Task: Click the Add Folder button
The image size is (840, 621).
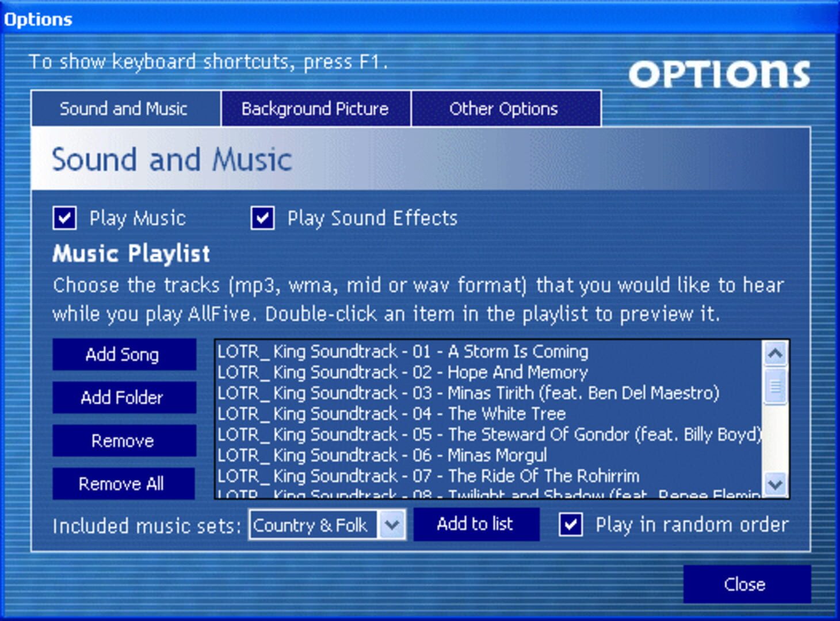Action: coord(123,397)
